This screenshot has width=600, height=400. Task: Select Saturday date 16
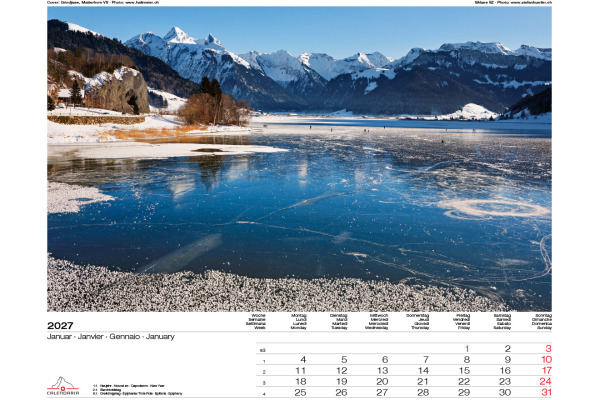505,371
